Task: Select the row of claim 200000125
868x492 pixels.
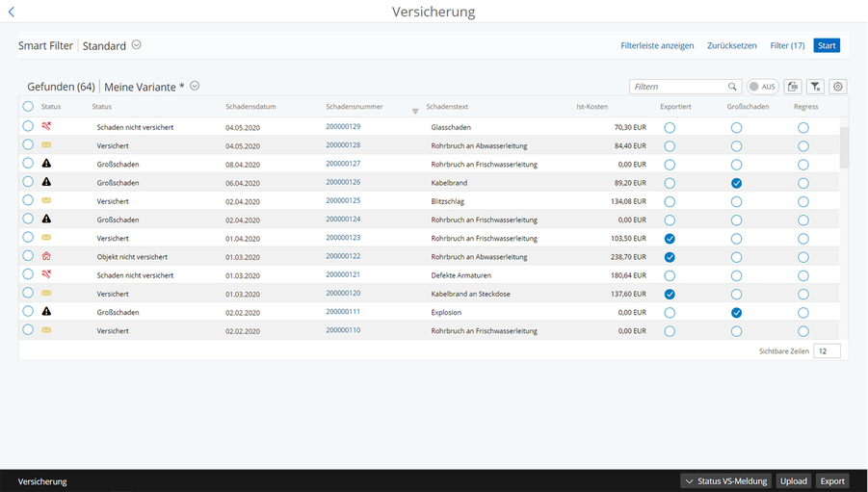Action: (28, 200)
